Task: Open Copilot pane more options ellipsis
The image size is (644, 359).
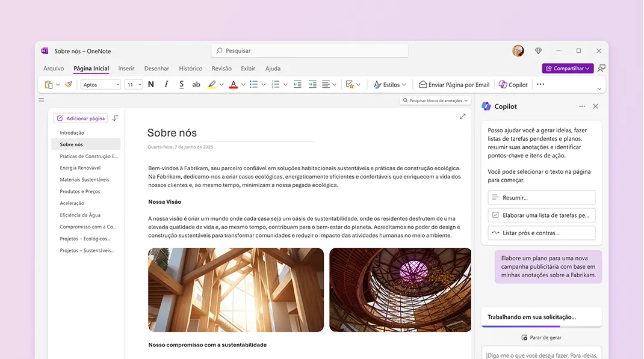Action: point(582,106)
